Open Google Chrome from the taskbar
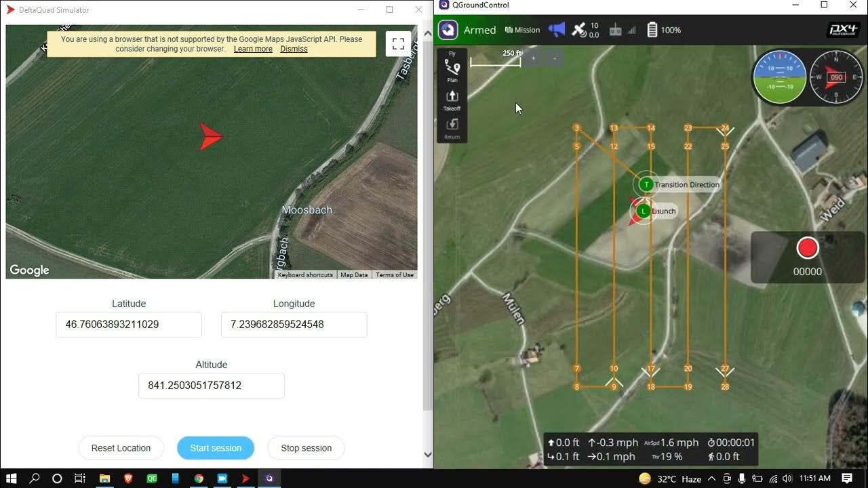 click(x=199, y=479)
